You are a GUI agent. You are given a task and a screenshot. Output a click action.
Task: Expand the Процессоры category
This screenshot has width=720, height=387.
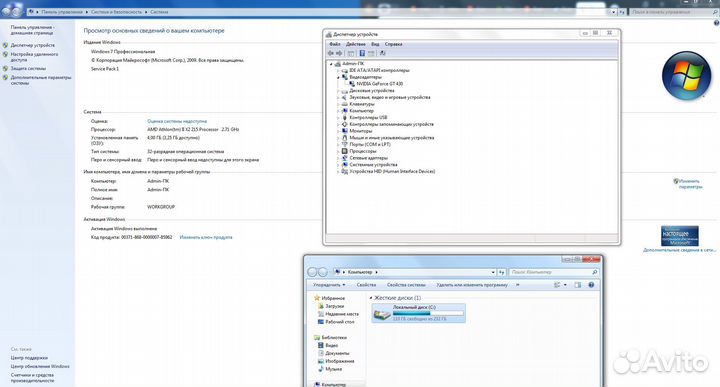338,151
